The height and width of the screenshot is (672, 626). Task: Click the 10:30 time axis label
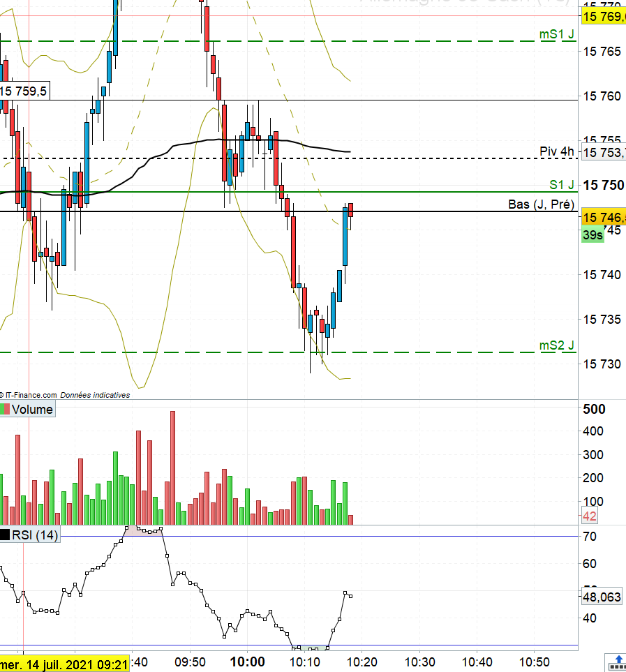tap(419, 662)
